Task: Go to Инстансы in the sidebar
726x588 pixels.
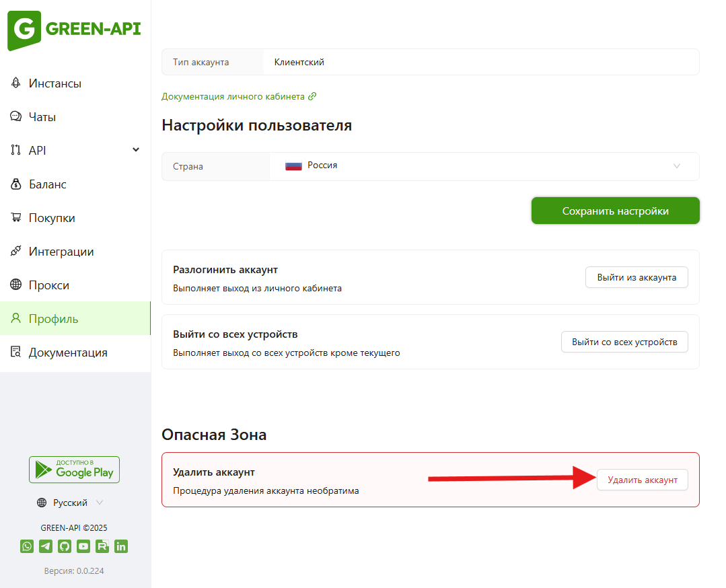Action: coord(55,83)
